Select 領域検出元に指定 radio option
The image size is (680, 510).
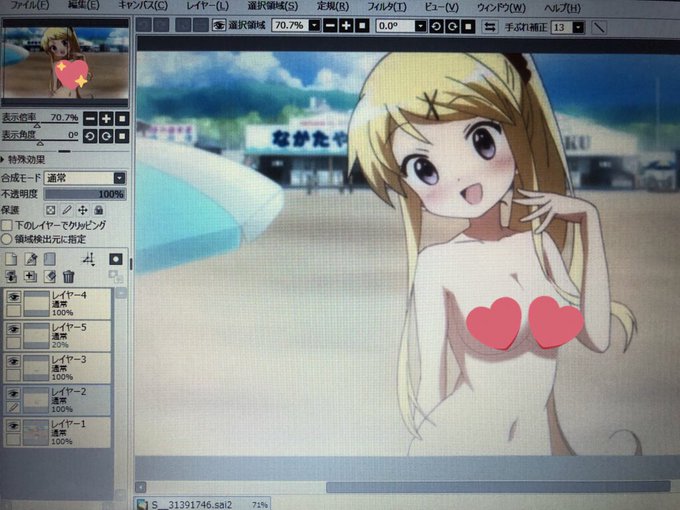click(x=7, y=239)
